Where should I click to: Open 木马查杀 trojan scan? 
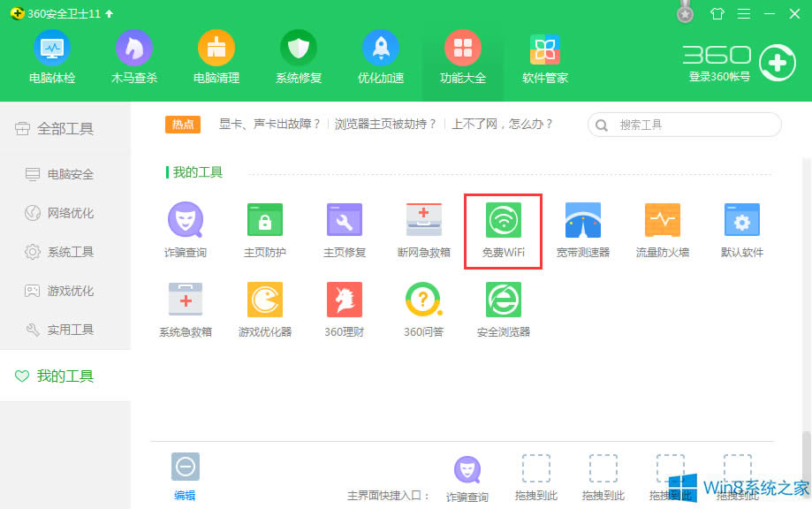(134, 57)
